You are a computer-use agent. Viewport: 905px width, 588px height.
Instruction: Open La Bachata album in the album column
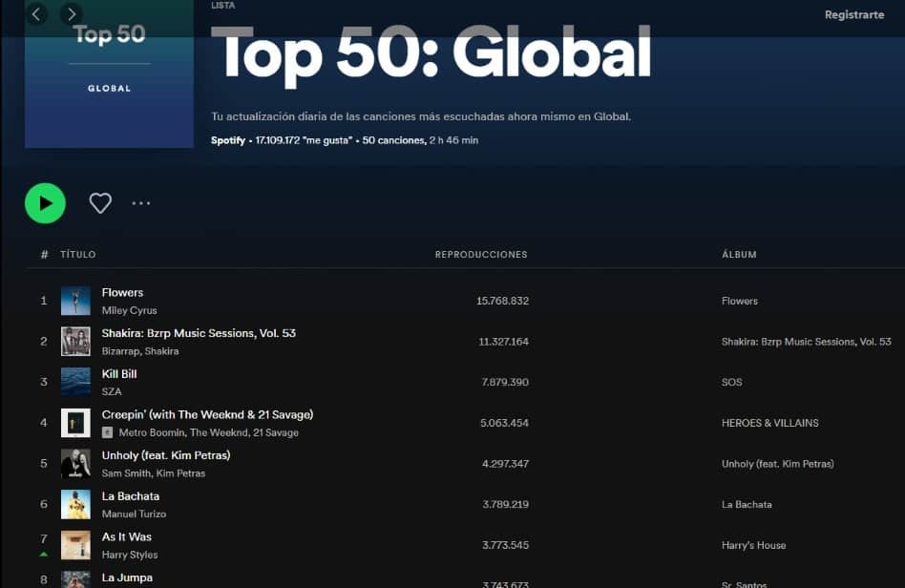point(747,504)
